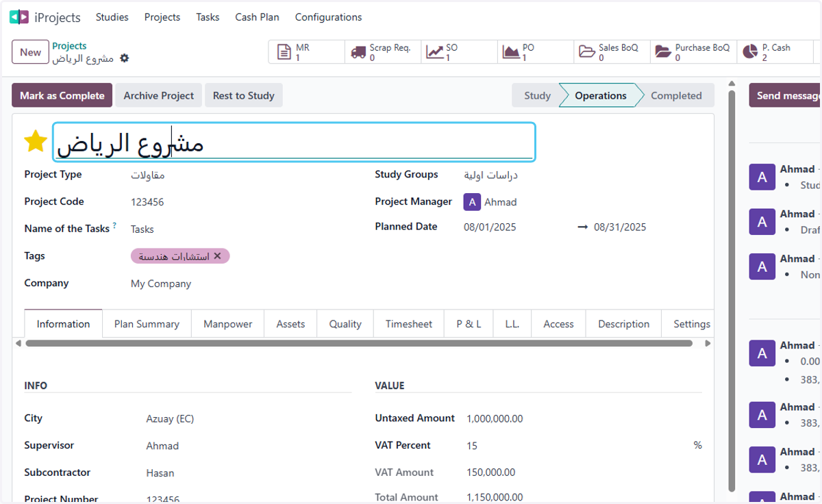Viewport: 822px width, 504px height.
Task: Open the Access tab
Action: coord(558,324)
